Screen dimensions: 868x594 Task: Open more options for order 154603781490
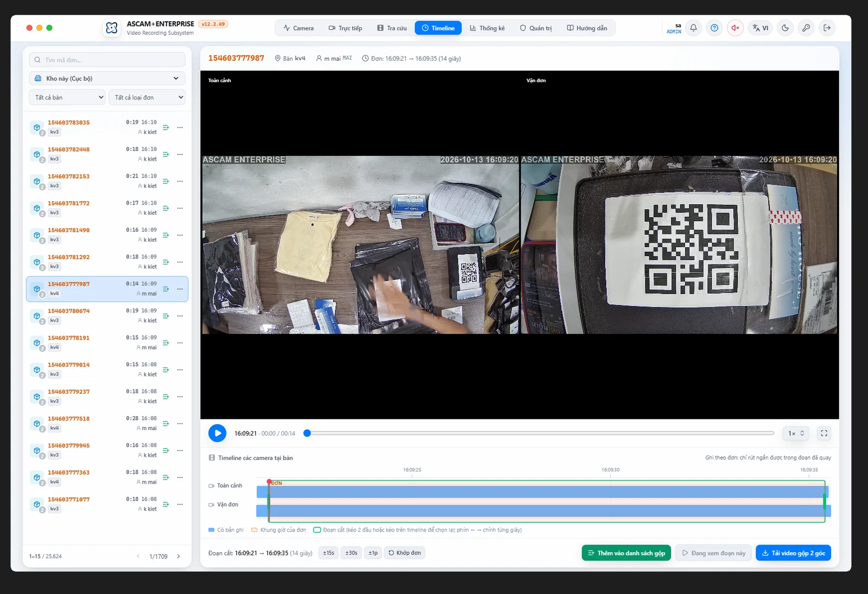180,235
